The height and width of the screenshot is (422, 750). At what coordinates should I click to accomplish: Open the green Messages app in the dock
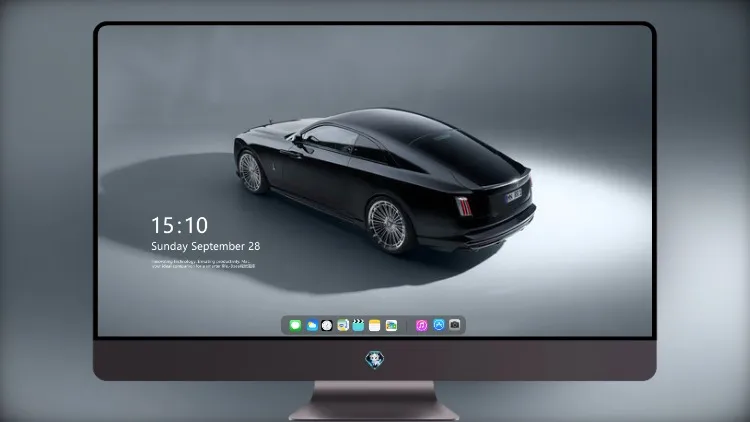295,325
